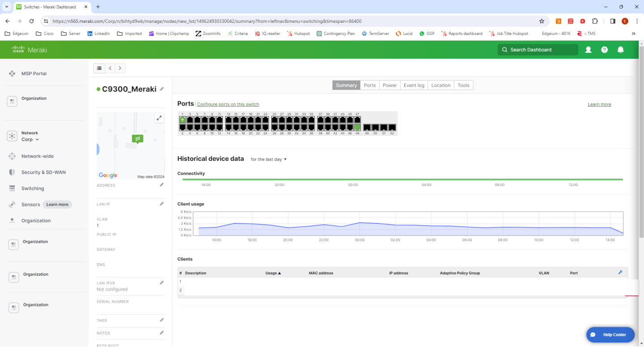Viewport: 644px width, 347px height.
Task: Open notifications bell icon
Action: point(621,50)
